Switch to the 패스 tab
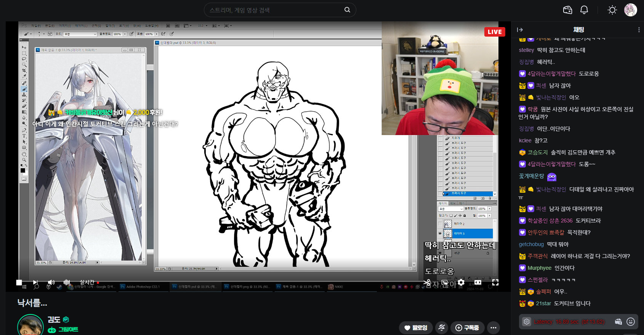This screenshot has height=335, width=644. (x=461, y=203)
